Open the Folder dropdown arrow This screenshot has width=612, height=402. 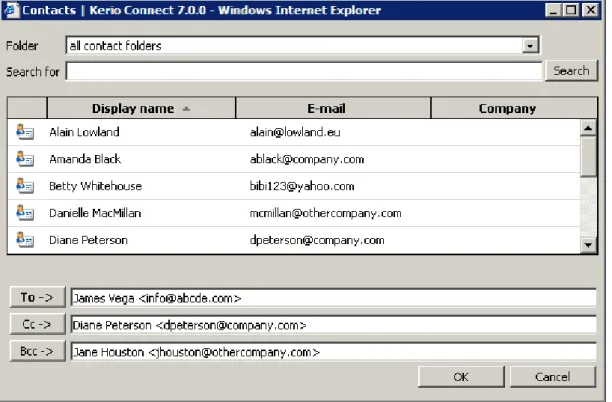(530, 46)
